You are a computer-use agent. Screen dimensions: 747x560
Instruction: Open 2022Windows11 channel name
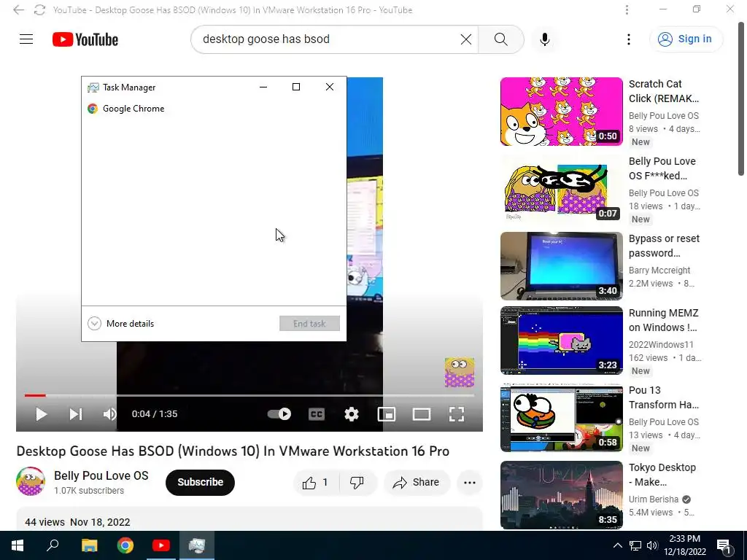coord(661,344)
